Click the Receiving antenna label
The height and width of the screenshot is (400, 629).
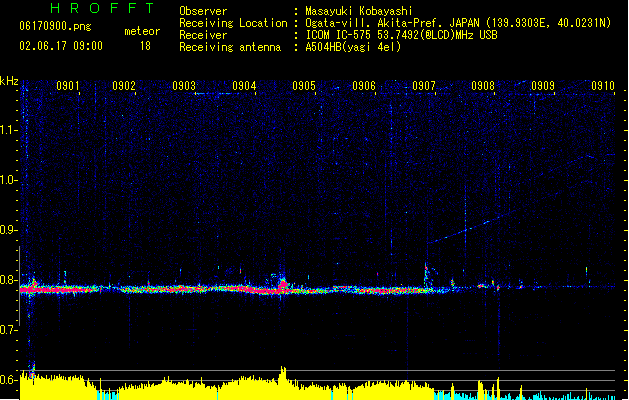[230, 47]
